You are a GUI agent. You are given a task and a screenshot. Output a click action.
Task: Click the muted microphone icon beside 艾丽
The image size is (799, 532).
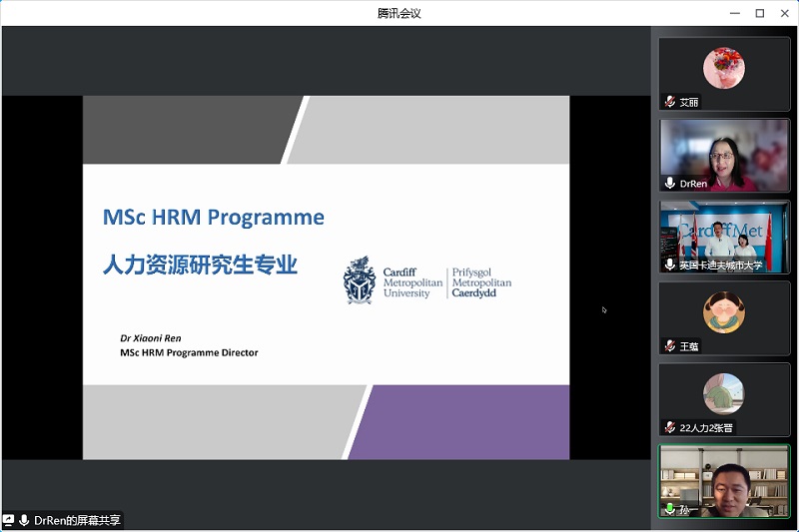pyautogui.click(x=670, y=103)
